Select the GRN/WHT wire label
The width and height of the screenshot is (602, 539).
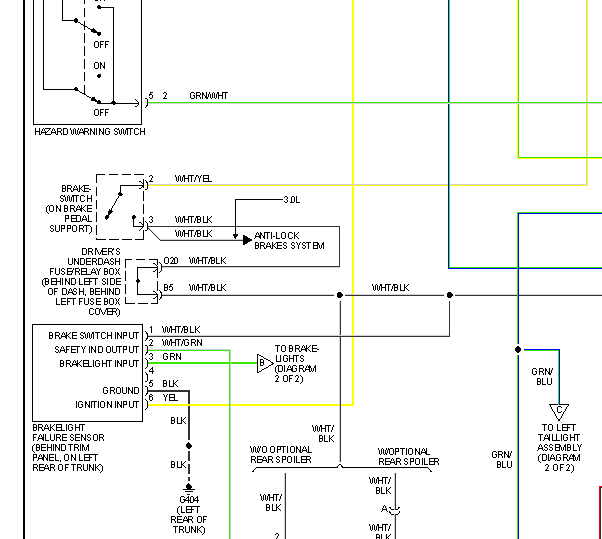pyautogui.click(x=208, y=96)
